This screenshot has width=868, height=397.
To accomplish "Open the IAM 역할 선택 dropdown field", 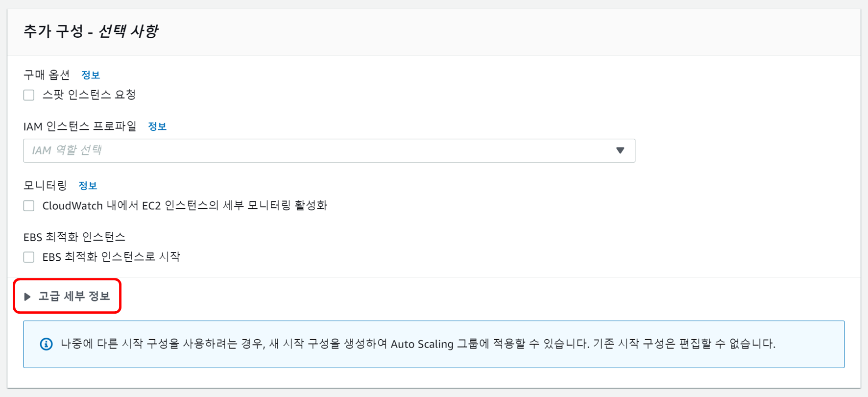I will pyautogui.click(x=318, y=150).
